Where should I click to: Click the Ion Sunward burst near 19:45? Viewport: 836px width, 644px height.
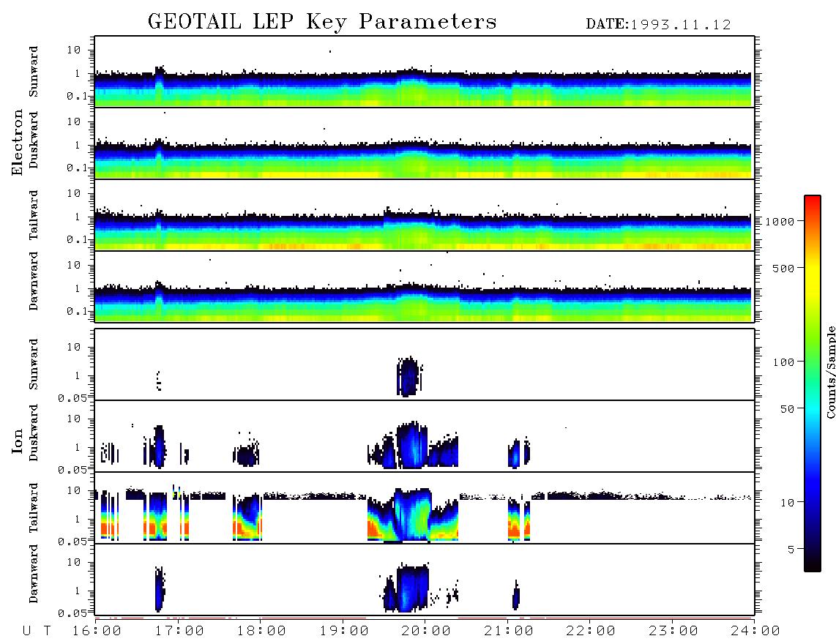pos(409,376)
